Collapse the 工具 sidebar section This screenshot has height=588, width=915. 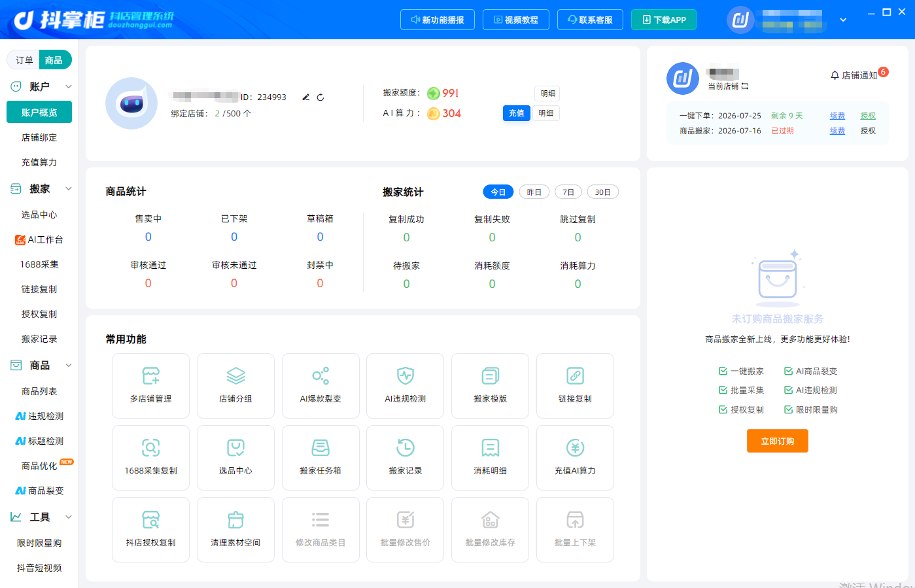(68, 517)
